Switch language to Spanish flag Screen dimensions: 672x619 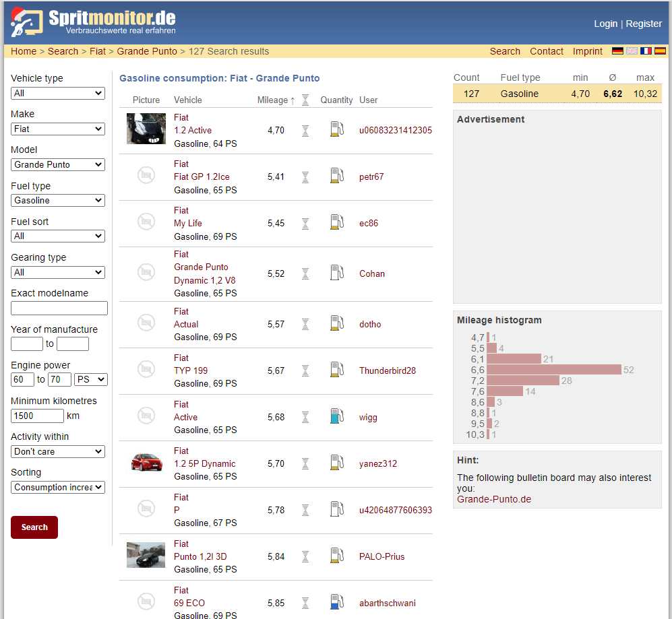660,51
